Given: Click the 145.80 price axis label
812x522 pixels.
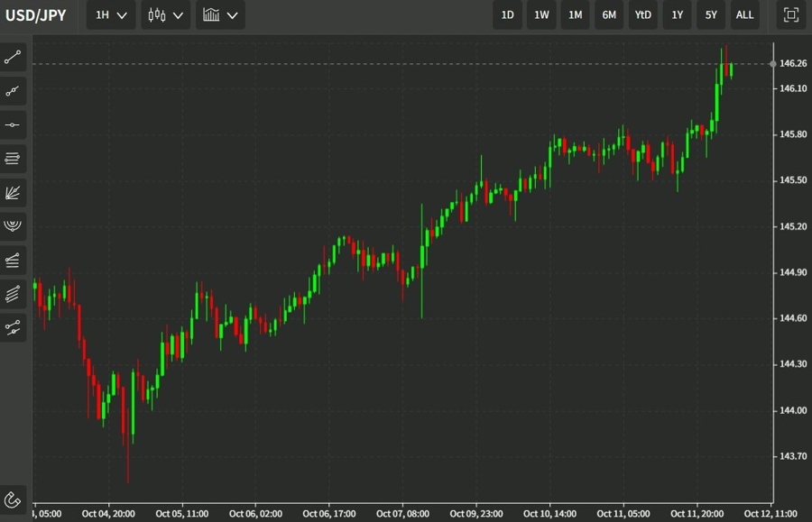Looking at the screenshot, I should pyautogui.click(x=793, y=134).
